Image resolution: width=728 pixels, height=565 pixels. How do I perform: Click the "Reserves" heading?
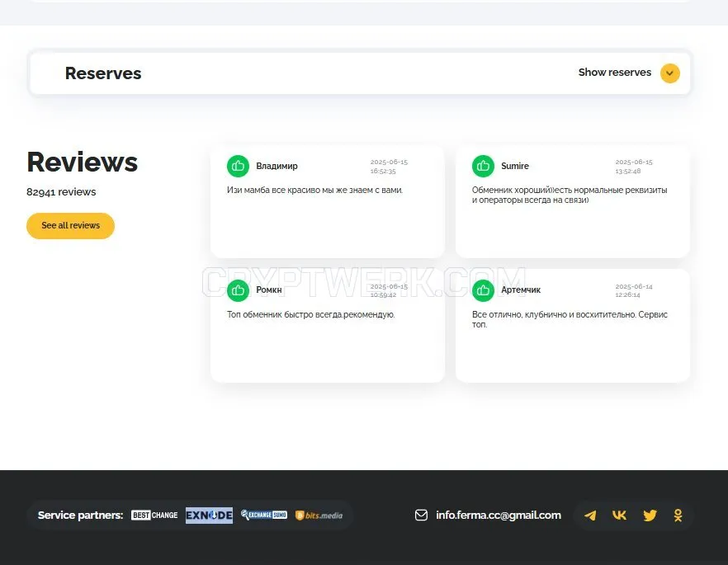[x=103, y=73]
